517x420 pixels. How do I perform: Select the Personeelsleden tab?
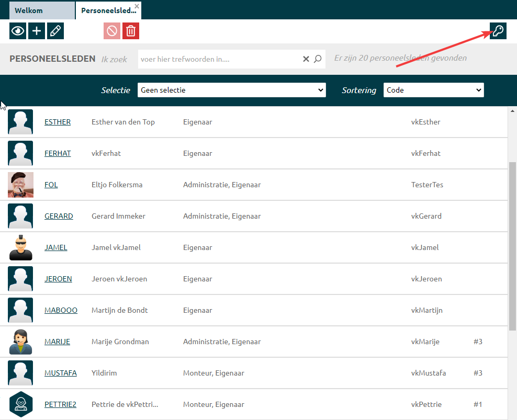[x=105, y=10]
